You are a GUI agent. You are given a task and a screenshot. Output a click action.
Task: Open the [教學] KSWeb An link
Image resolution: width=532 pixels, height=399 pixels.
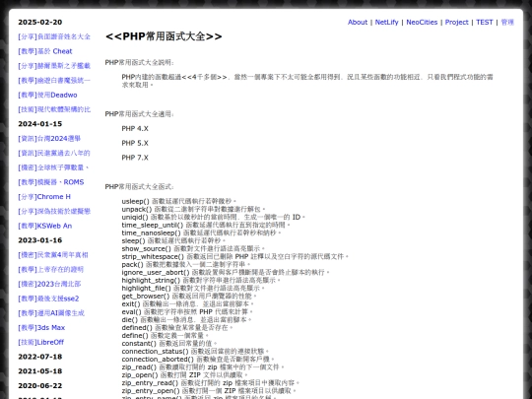click(x=44, y=226)
